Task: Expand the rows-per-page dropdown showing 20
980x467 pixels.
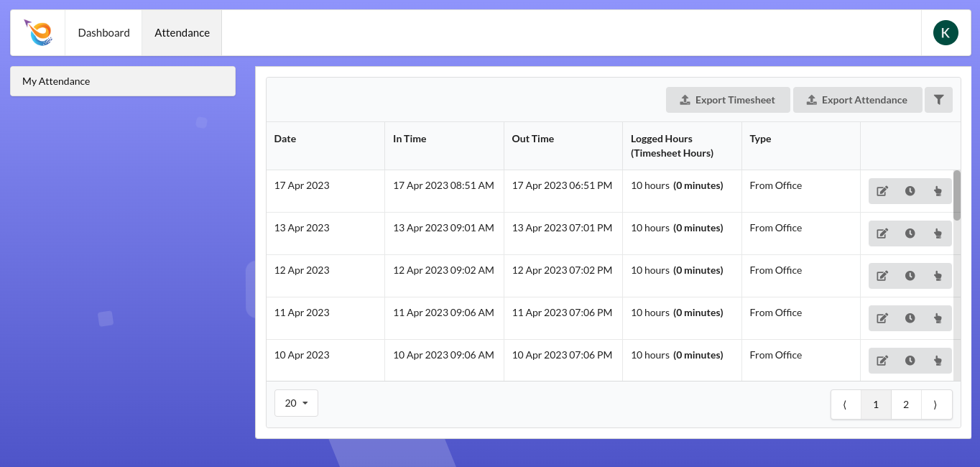Action: pyautogui.click(x=296, y=403)
